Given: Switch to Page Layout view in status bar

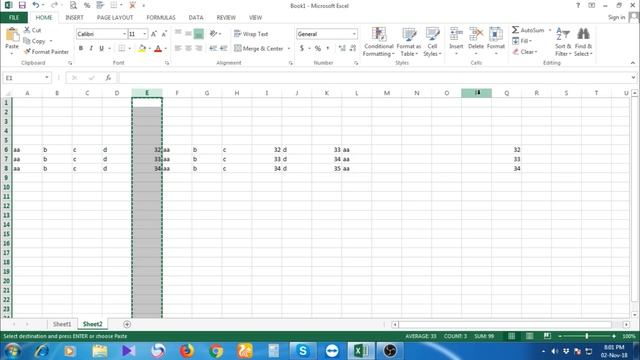Looking at the screenshot, I should tap(529, 336).
